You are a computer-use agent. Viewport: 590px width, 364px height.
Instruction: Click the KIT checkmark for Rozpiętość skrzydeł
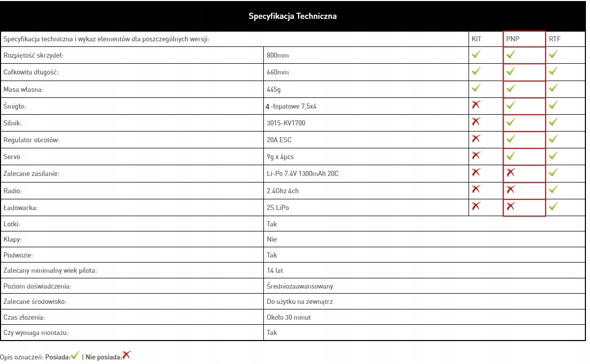pyautogui.click(x=476, y=54)
